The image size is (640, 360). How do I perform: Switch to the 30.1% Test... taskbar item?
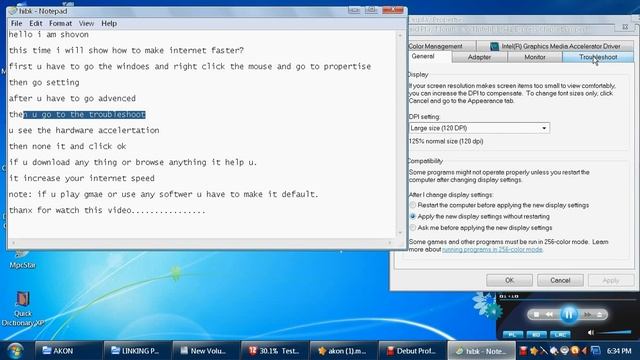[275, 351]
